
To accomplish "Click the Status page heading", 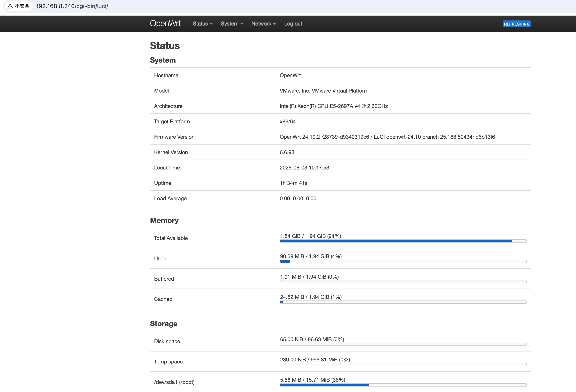I will point(165,46).
